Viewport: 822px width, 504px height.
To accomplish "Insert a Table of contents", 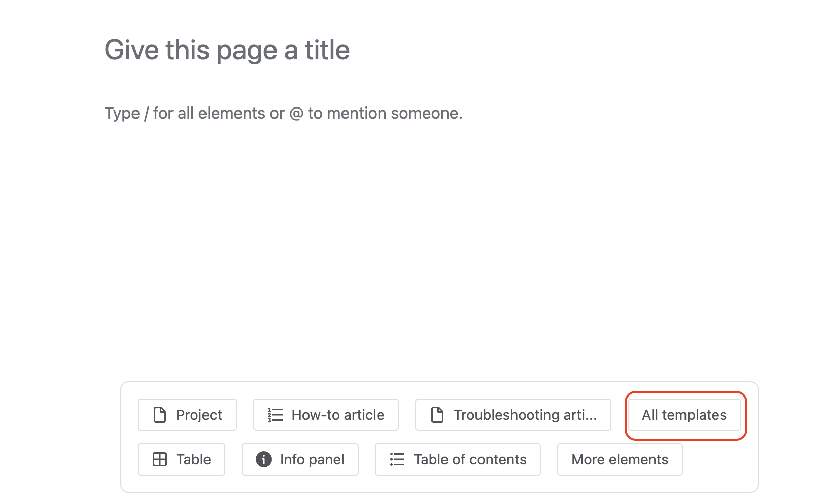I will [458, 459].
